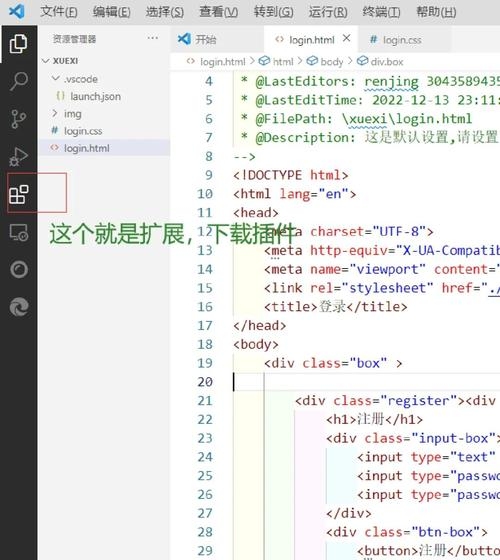
Task: Click <body> opening tag on line 18
Action: (255, 344)
